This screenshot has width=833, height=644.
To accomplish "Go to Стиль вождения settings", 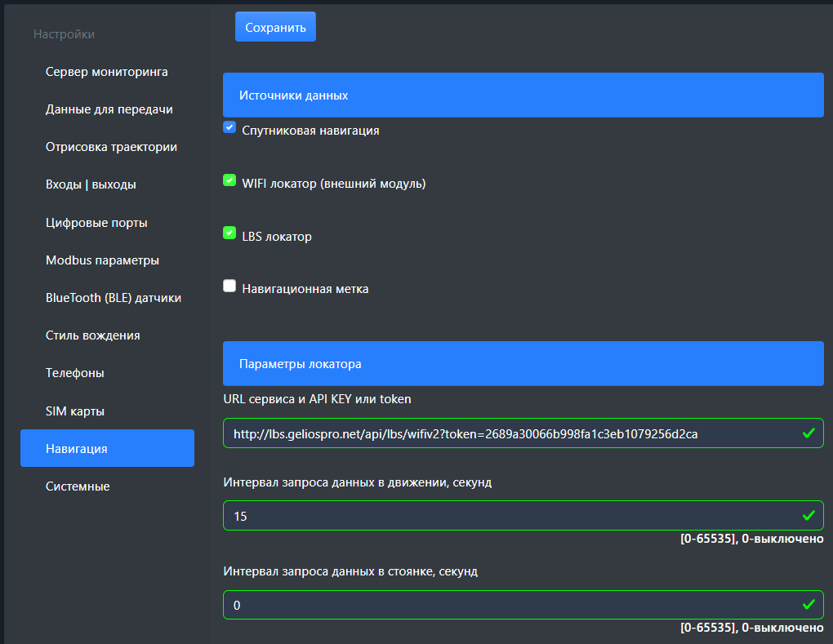I will pos(92,335).
